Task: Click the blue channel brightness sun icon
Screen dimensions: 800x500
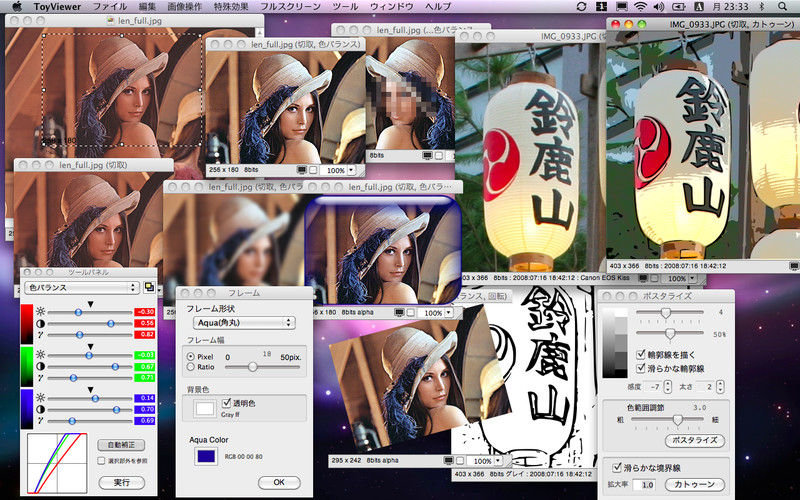Action: click(40, 398)
